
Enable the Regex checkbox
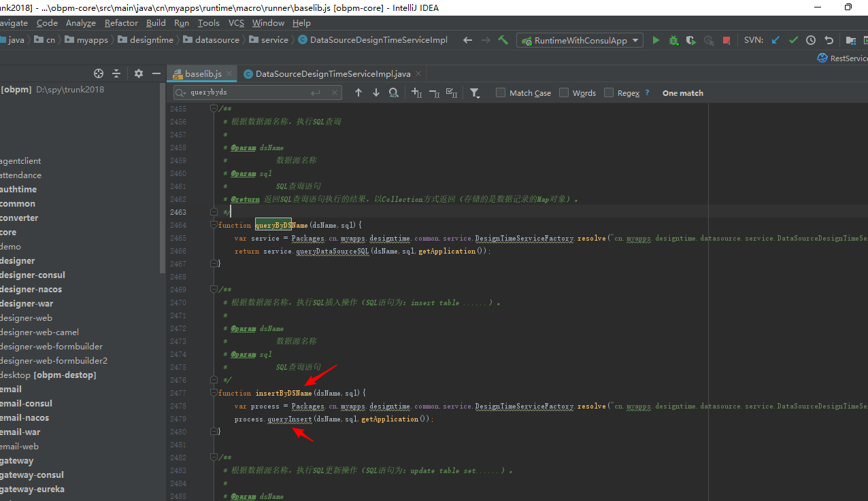click(x=609, y=92)
